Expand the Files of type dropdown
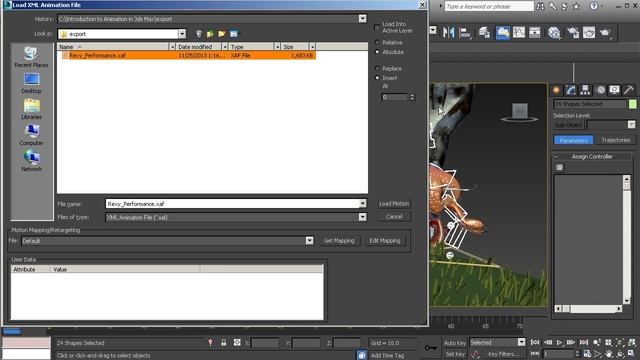The width and height of the screenshot is (640, 360). (362, 217)
